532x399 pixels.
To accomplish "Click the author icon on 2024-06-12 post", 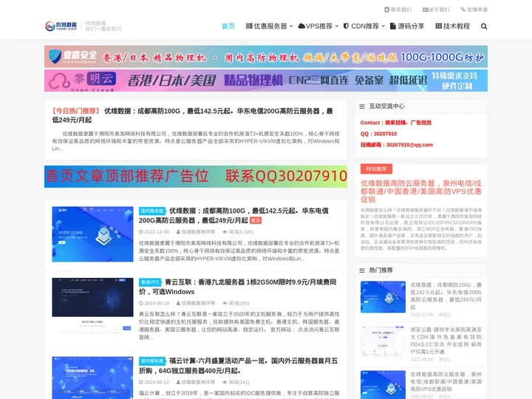I will [178, 382].
